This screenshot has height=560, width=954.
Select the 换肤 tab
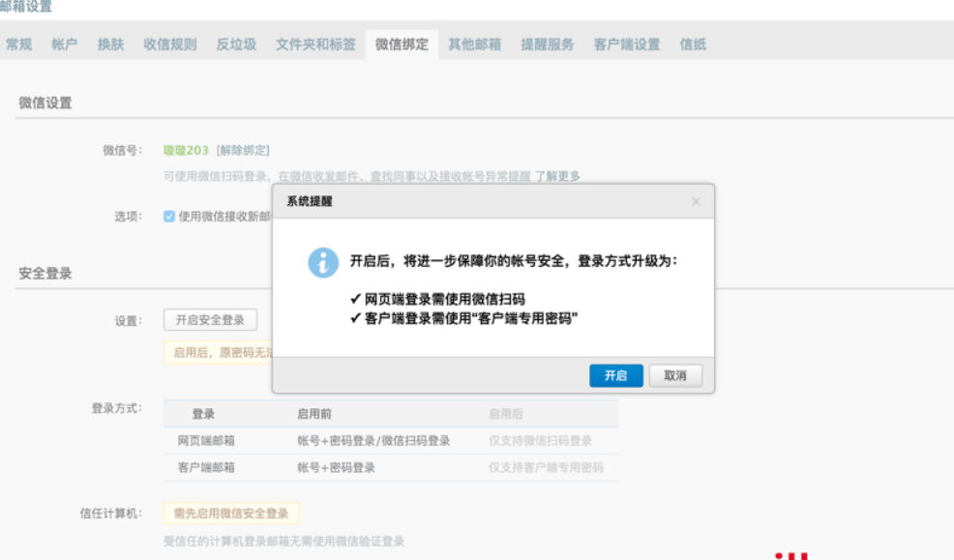pyautogui.click(x=109, y=44)
